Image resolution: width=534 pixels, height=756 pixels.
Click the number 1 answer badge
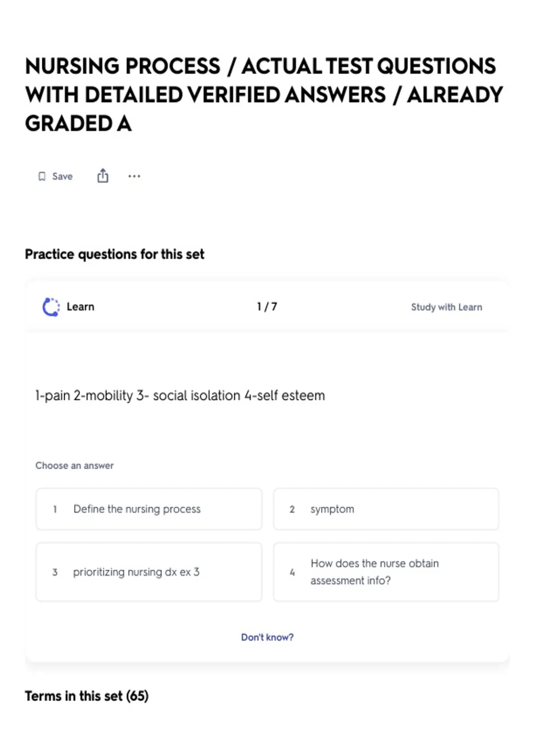pyautogui.click(x=55, y=509)
